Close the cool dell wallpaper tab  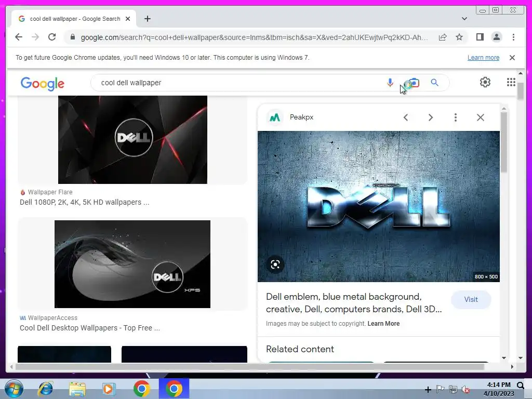128,19
